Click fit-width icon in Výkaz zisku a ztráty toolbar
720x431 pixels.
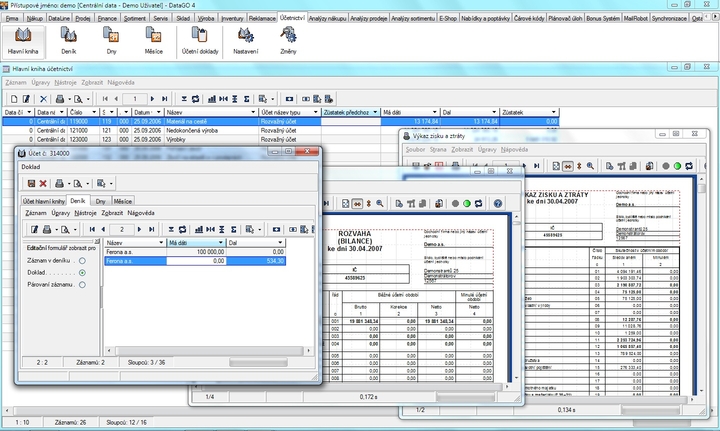[568, 166]
